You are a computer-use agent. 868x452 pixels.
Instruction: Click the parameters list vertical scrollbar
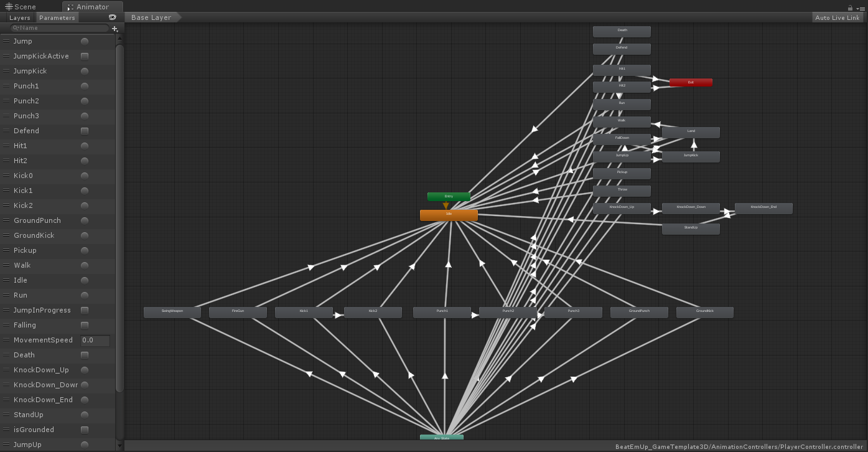pos(119,218)
